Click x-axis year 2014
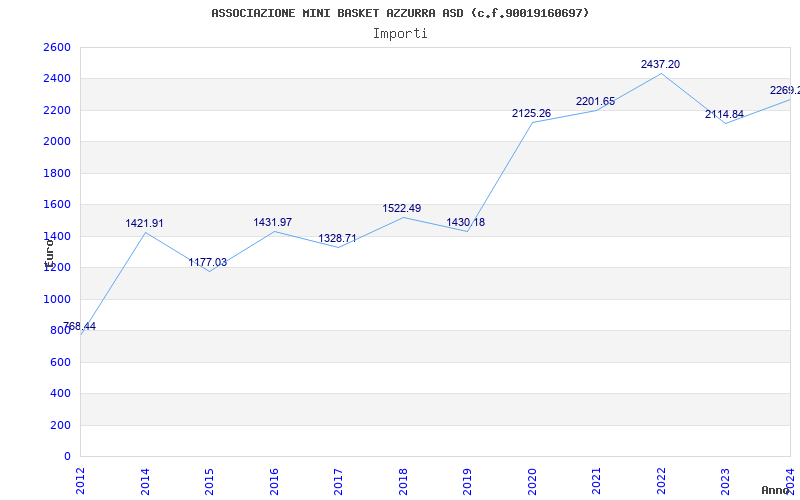This screenshot has height=500, width=800. 145,481
